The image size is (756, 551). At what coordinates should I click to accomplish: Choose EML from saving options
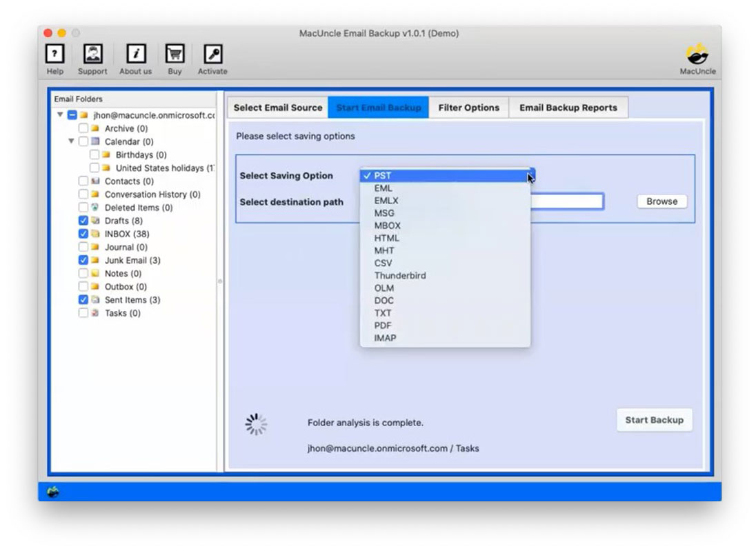coord(445,188)
